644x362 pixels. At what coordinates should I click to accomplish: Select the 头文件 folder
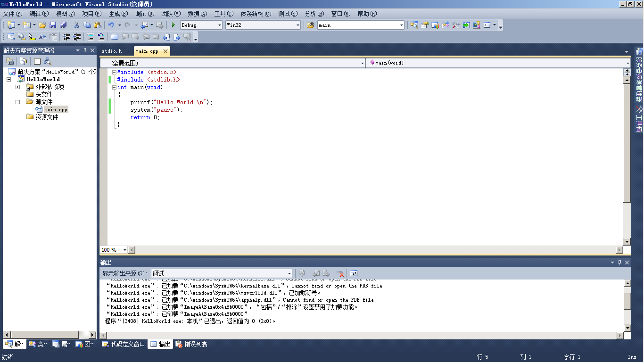tap(44, 94)
